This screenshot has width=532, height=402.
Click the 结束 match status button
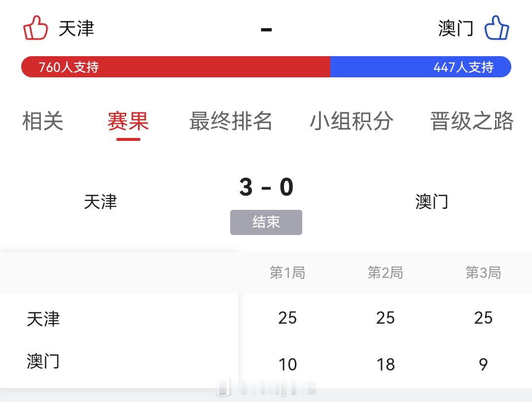(x=266, y=222)
